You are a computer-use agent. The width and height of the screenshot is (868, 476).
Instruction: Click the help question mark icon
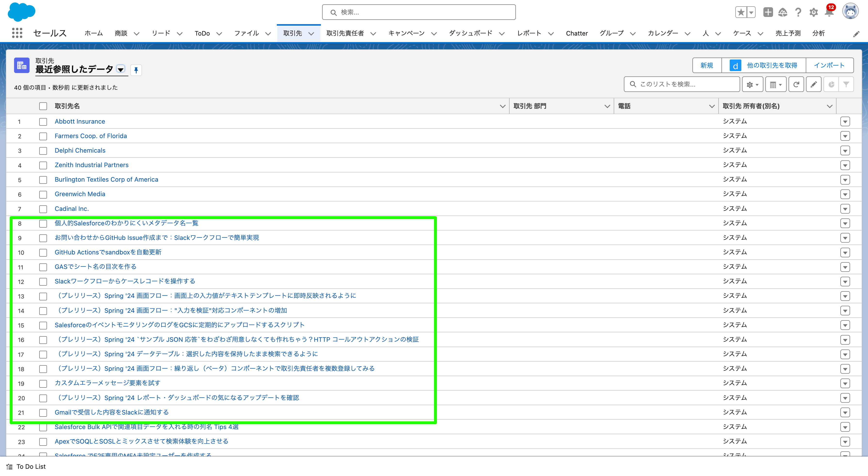coord(798,12)
